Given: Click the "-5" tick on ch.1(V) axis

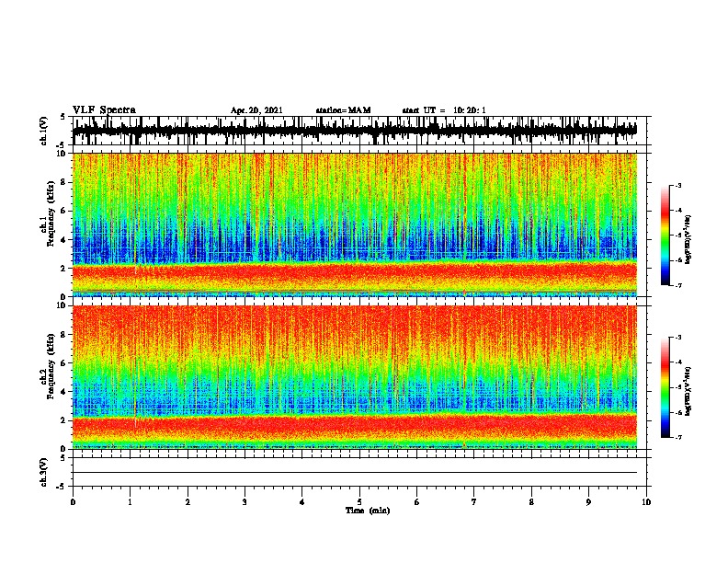Looking at the screenshot, I should [x=62, y=145].
